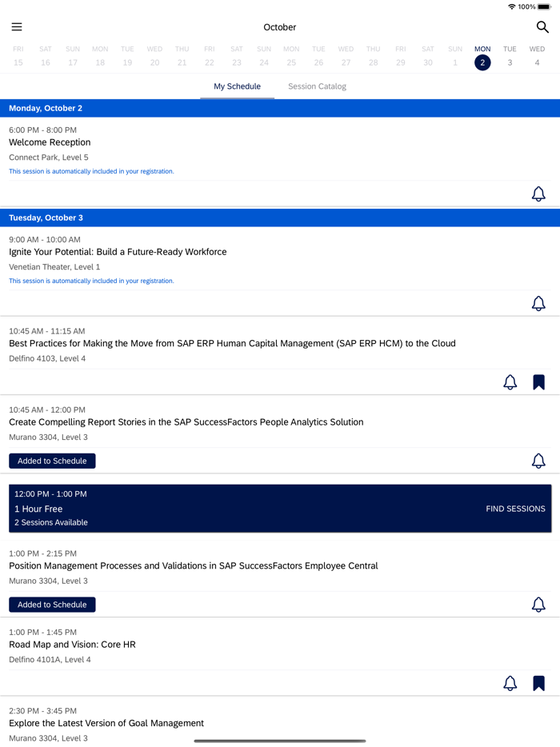Viewport: 560px width, 747px height.
Task: Click Venetian Theater, Level 1 location
Action: click(x=54, y=267)
